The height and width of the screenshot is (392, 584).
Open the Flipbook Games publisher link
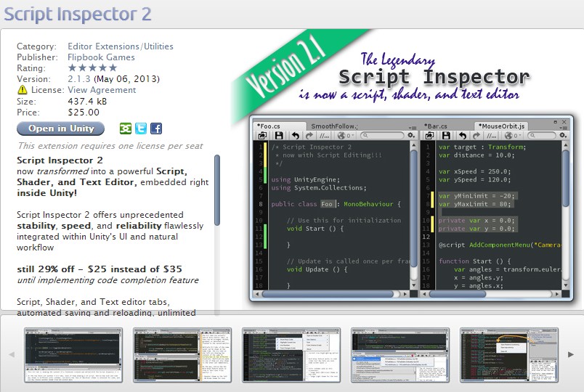(101, 57)
